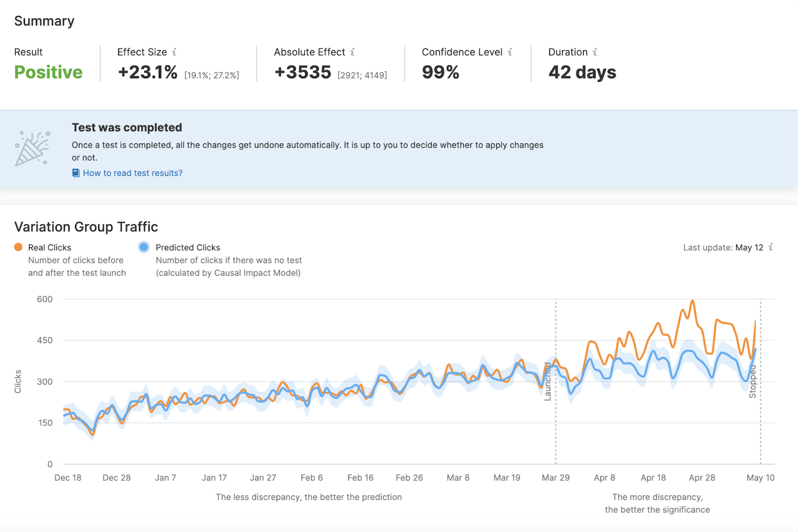Open the Last update info icon
This screenshot has height=532, width=798.
click(x=771, y=247)
